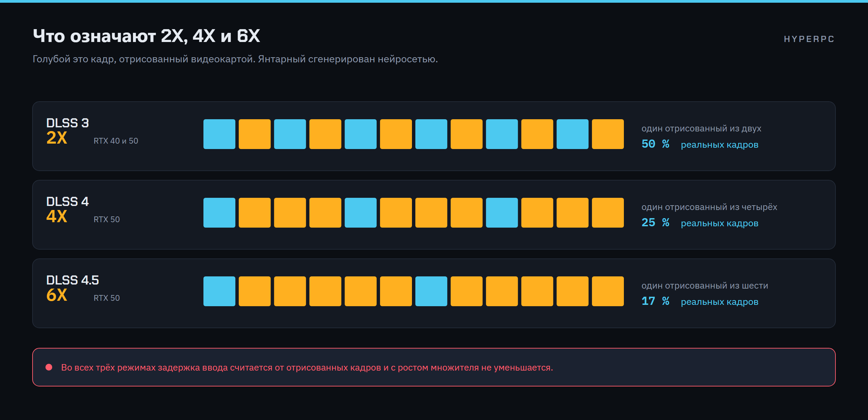868x420 pixels.
Task: Click the text "один отрисованный из четырёх"
Action: point(709,207)
